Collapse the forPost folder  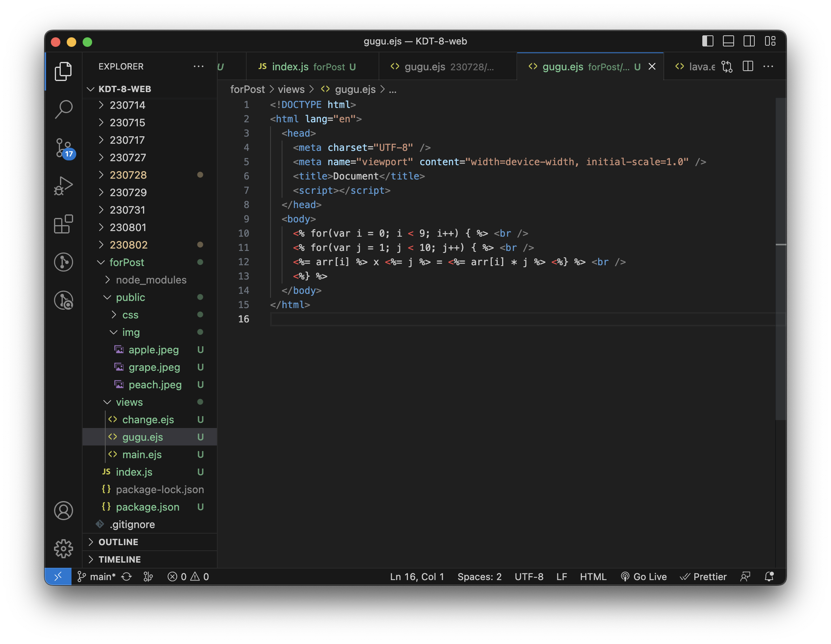coord(150,262)
